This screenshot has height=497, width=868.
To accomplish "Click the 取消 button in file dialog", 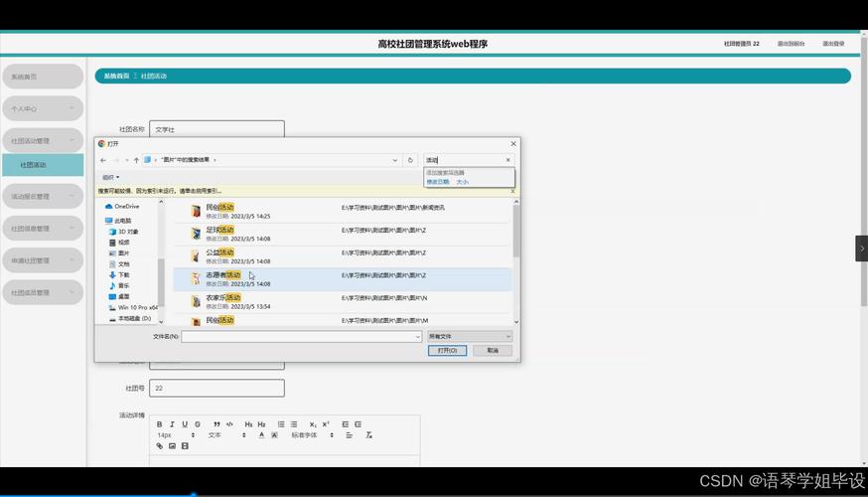I will [x=493, y=351].
